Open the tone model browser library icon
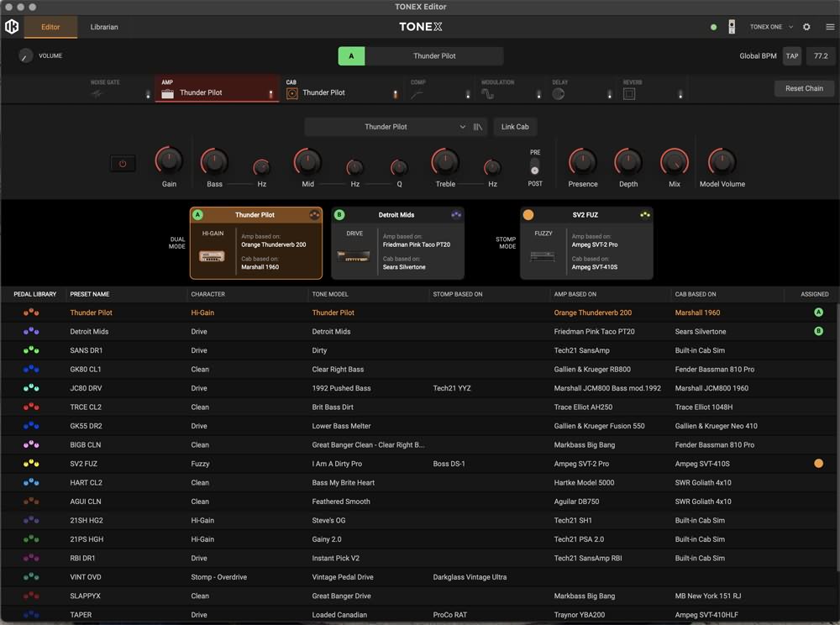Viewport: 840px width, 625px height. click(478, 127)
